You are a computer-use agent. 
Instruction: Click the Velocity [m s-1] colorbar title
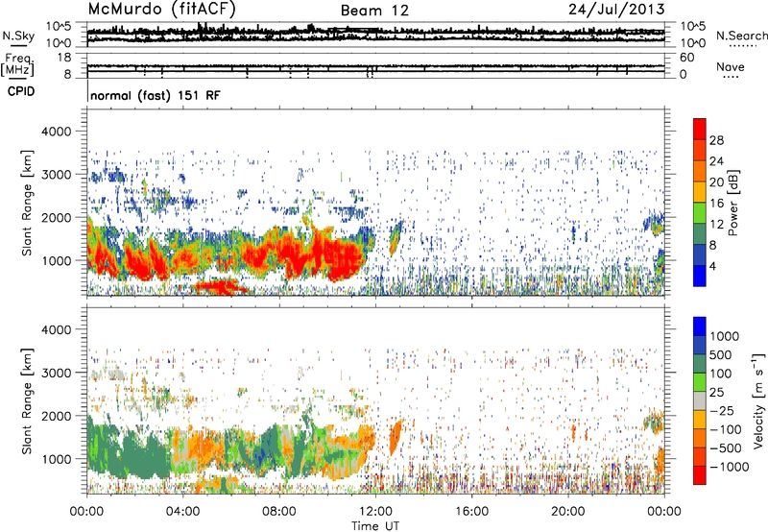coord(758,400)
